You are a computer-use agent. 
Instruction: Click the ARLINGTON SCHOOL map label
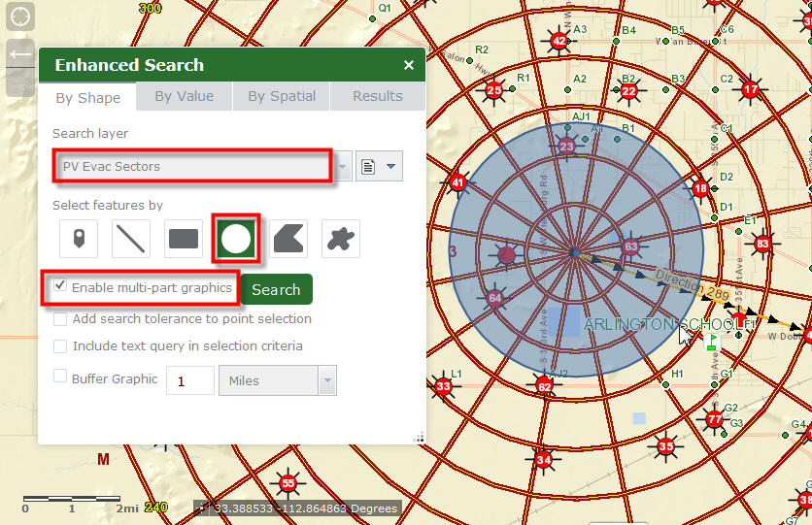click(x=664, y=325)
